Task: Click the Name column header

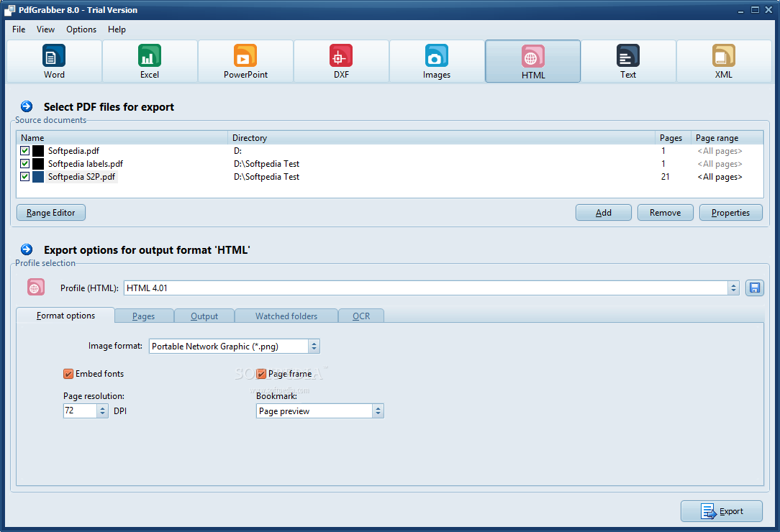Action: coord(122,138)
